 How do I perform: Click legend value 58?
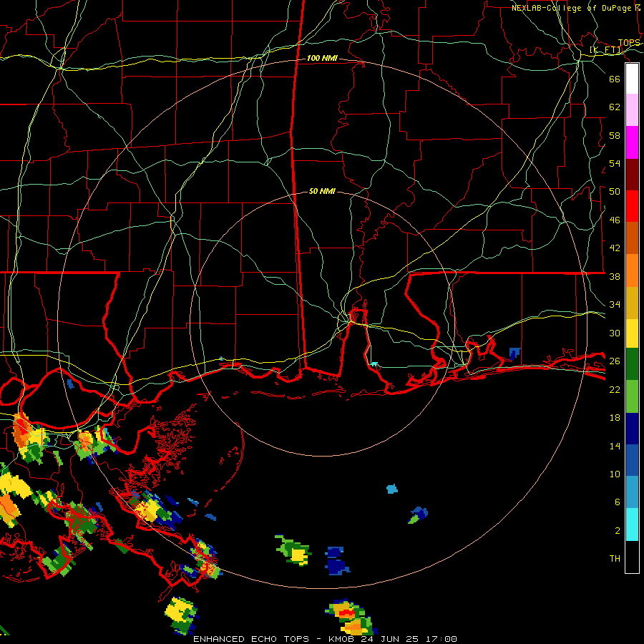click(615, 135)
